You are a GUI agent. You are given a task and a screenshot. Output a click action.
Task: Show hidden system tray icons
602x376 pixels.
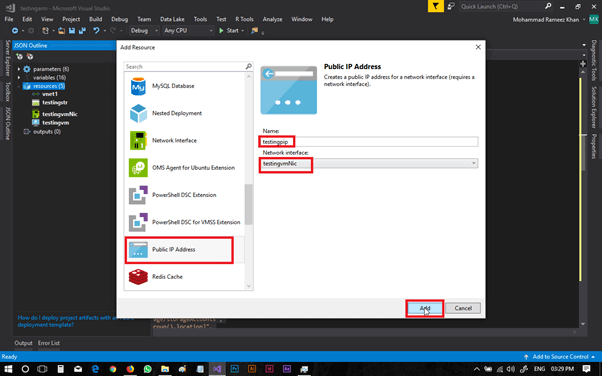click(x=476, y=369)
